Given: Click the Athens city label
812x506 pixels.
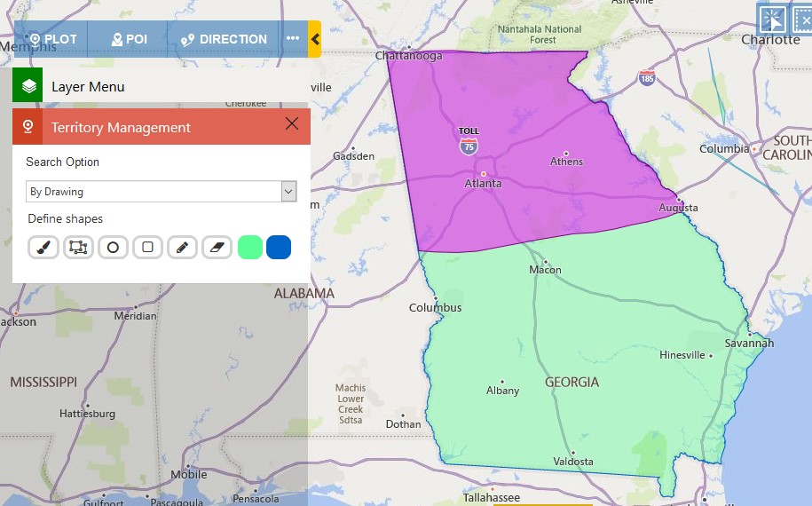Looking at the screenshot, I should click(566, 162).
